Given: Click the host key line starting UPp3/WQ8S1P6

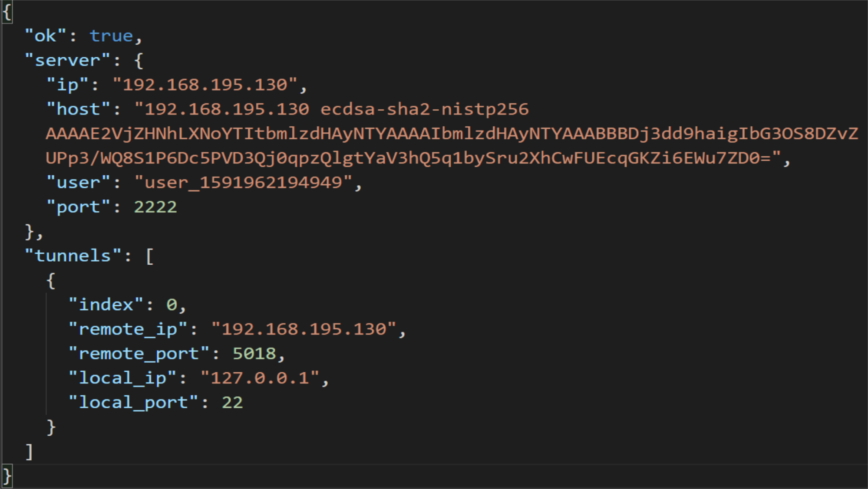Looking at the screenshot, I should (413, 158).
